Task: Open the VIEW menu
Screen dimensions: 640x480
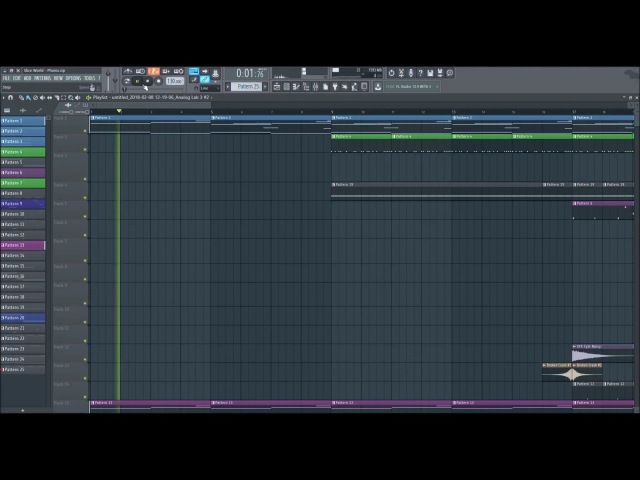Action: (58, 78)
